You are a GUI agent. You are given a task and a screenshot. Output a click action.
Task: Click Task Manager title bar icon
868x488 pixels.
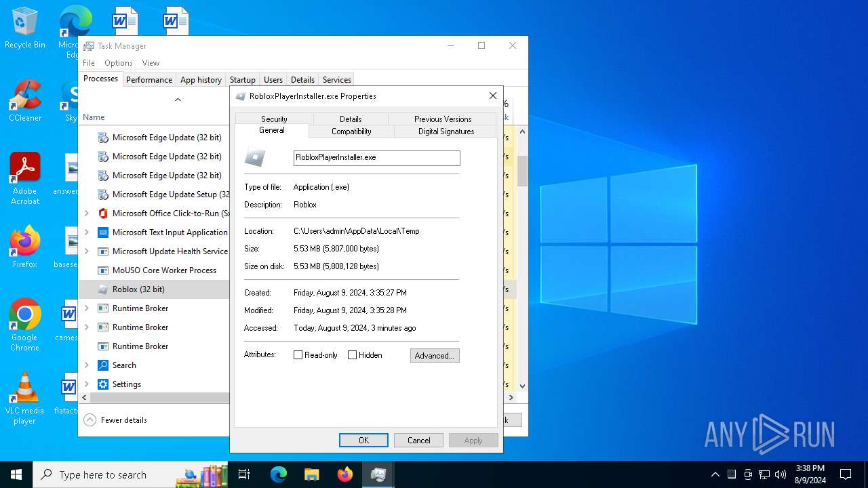89,46
